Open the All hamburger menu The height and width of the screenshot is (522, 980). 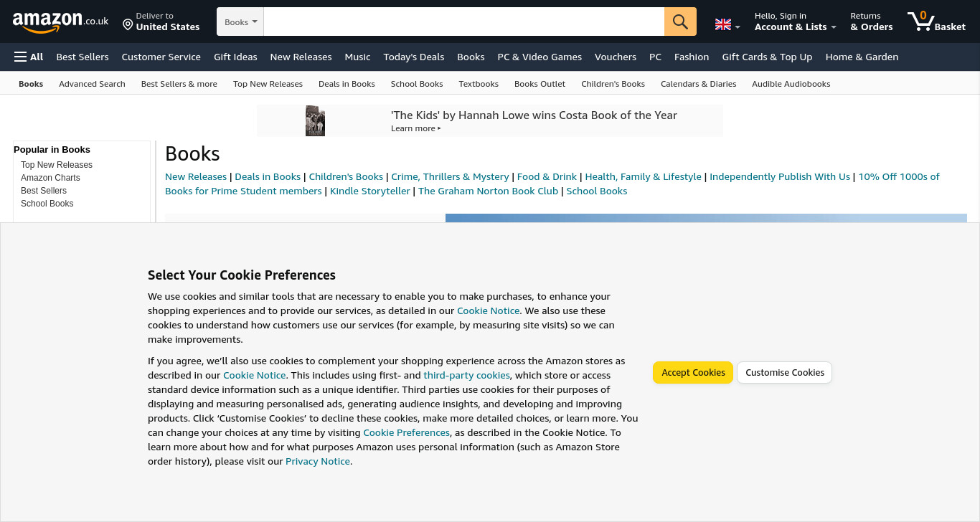click(x=29, y=57)
